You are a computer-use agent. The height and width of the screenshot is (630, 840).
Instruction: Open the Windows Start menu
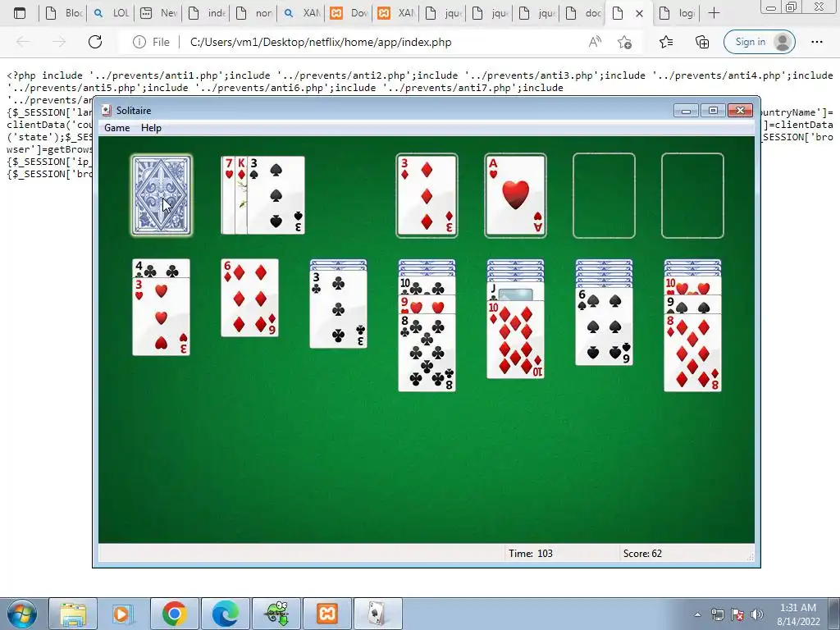(21, 614)
